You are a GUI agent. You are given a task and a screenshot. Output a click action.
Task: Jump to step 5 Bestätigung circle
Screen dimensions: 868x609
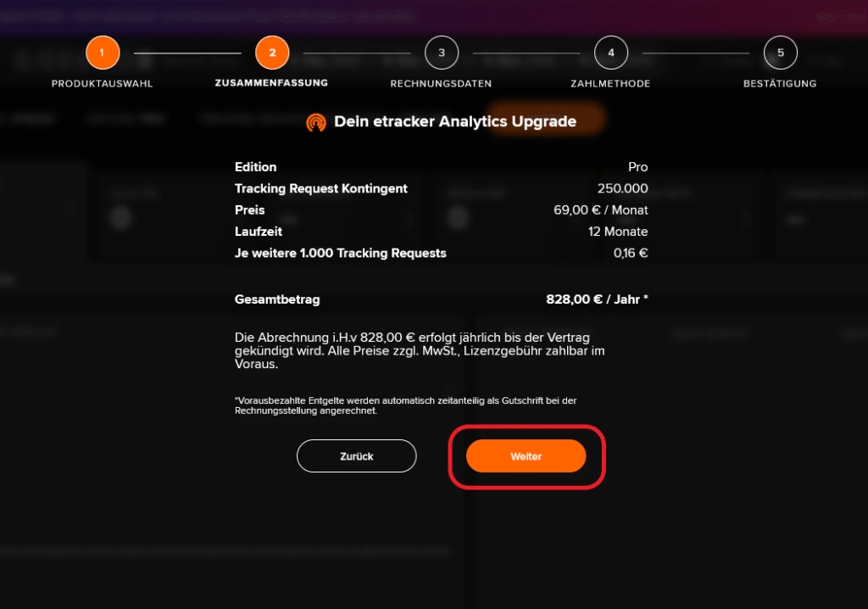781,53
